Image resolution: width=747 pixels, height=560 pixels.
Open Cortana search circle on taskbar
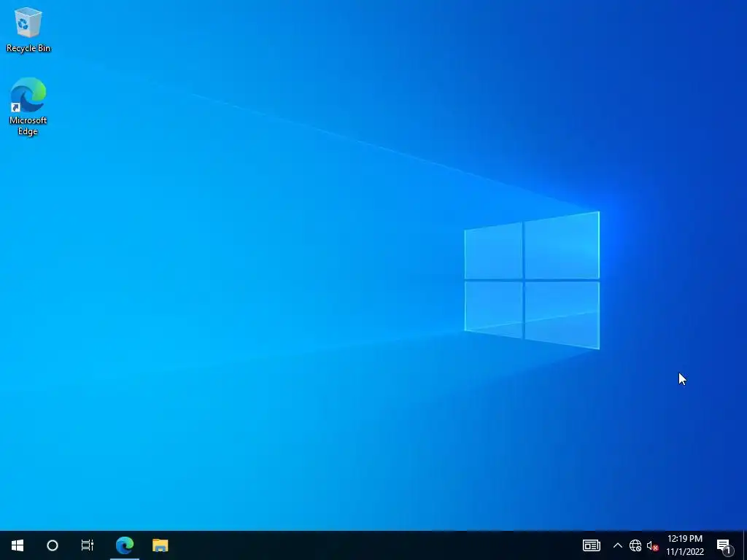click(53, 545)
